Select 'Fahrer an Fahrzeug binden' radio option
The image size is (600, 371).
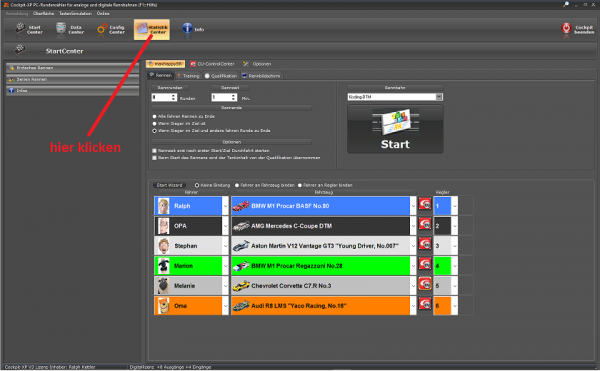tap(237, 185)
